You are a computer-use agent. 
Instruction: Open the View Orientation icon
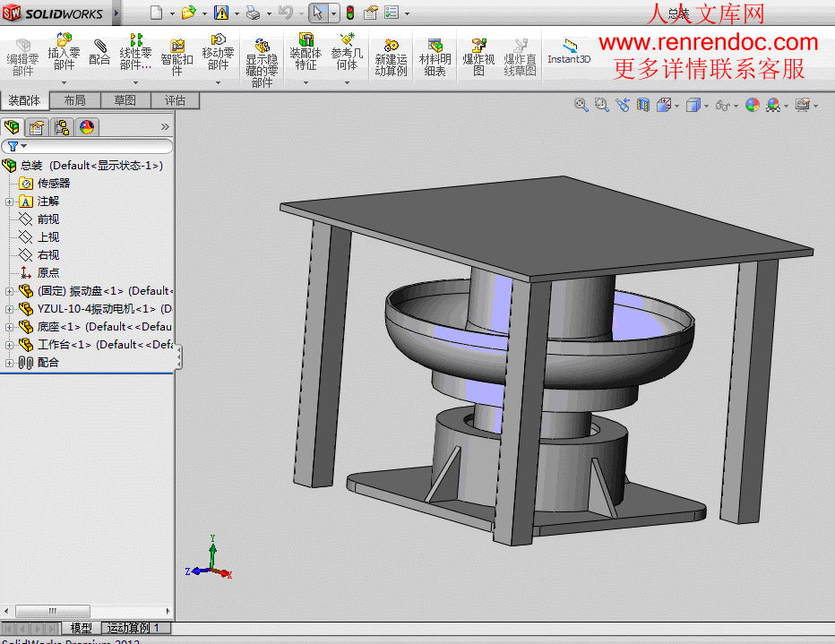[664, 105]
